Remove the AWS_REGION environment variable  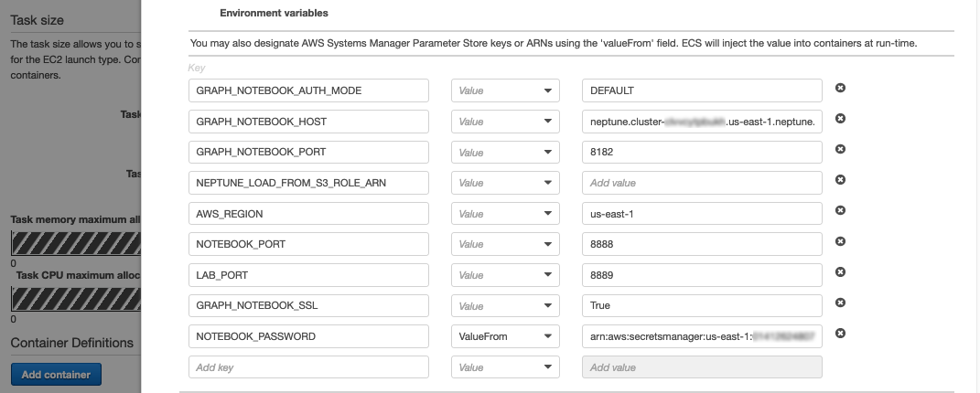pyautogui.click(x=840, y=210)
